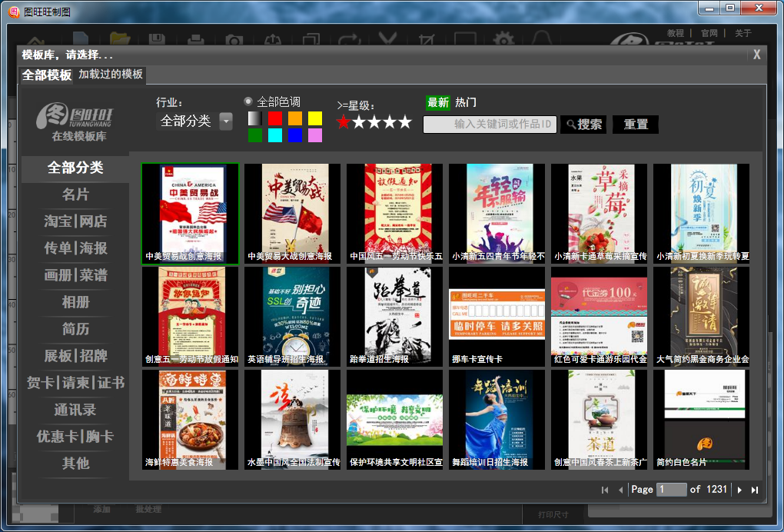The width and height of the screenshot is (784, 532).
Task: Select the 全部色调 radio button
Action: tap(248, 101)
